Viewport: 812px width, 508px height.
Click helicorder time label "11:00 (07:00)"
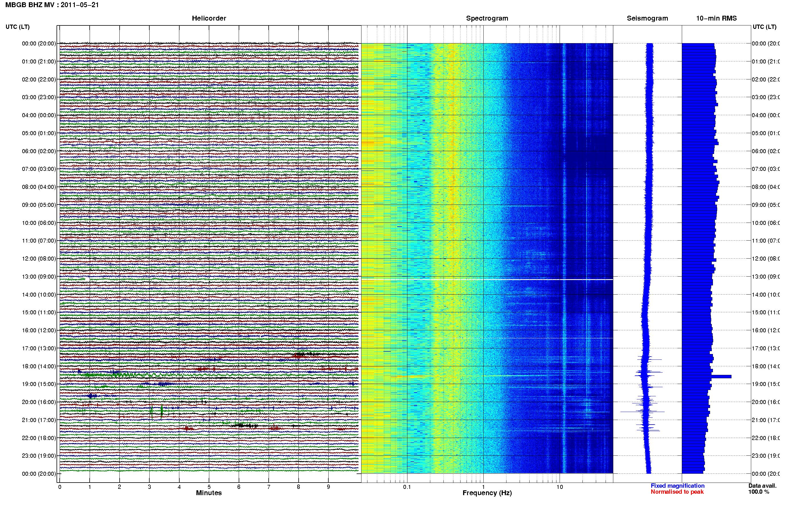pyautogui.click(x=39, y=241)
